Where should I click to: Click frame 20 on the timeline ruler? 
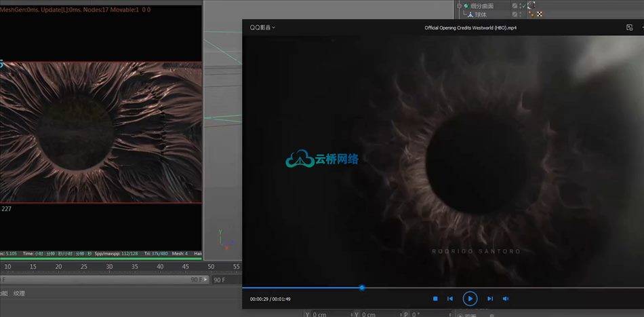coord(58,266)
